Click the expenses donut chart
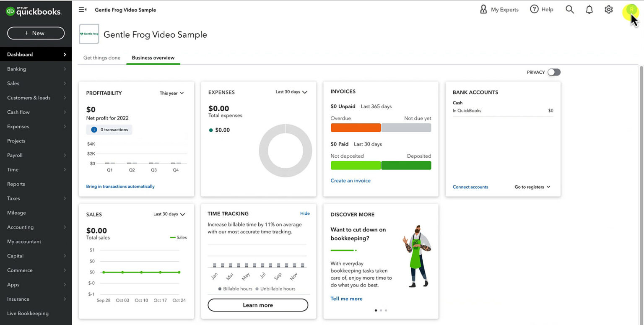This screenshot has width=644, height=325. click(285, 151)
